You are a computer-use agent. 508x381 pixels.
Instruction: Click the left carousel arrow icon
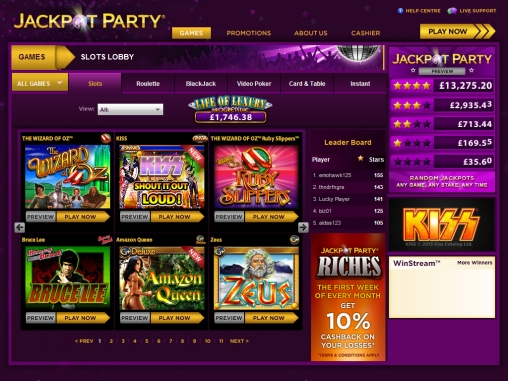tap(20, 227)
